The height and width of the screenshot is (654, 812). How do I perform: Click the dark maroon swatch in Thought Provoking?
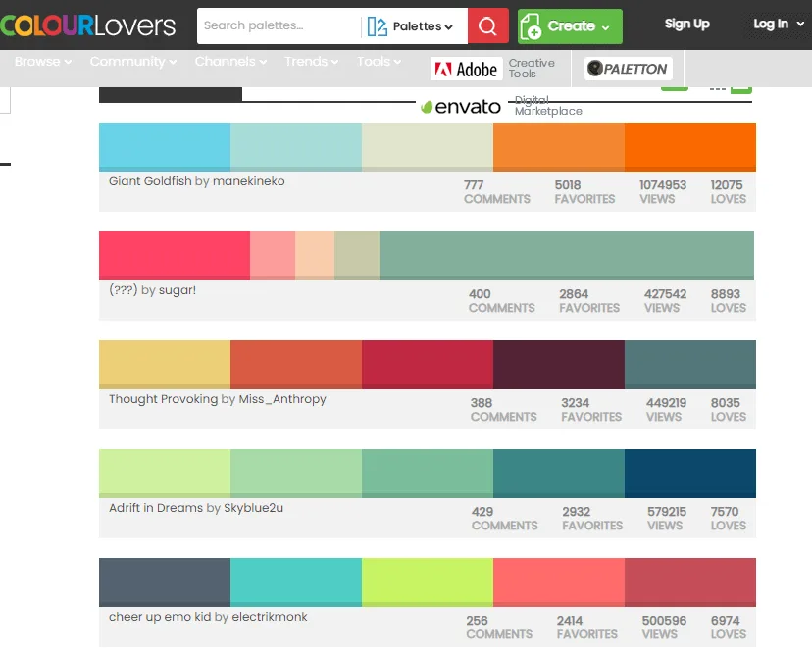click(559, 365)
